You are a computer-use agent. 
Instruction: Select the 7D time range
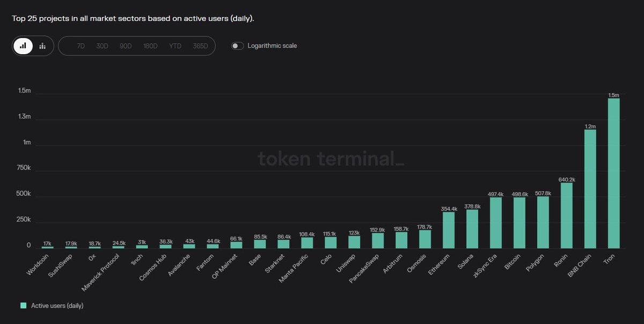pyautogui.click(x=80, y=46)
